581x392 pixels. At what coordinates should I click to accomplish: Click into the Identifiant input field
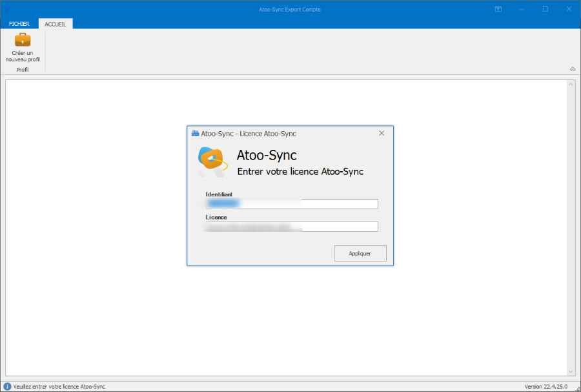pyautogui.click(x=292, y=204)
